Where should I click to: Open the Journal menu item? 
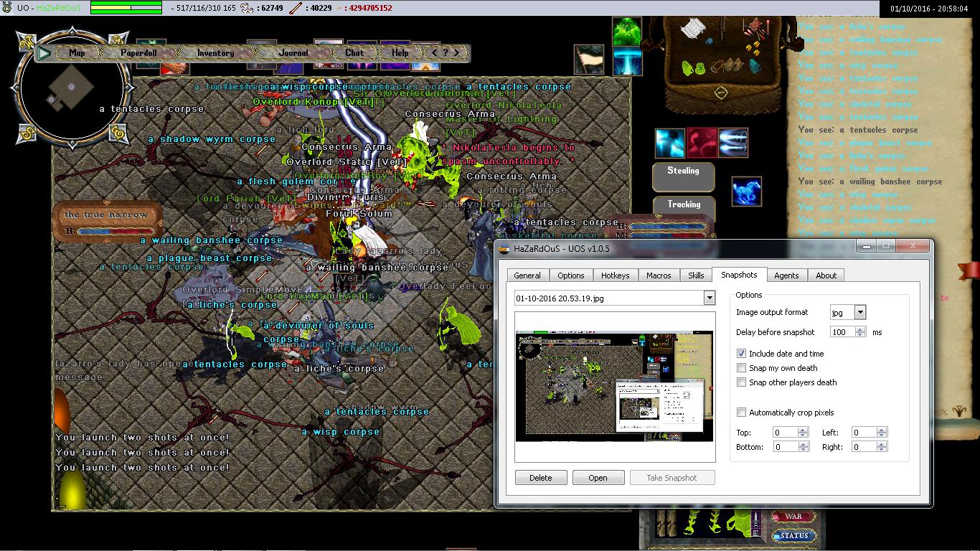pyautogui.click(x=293, y=53)
